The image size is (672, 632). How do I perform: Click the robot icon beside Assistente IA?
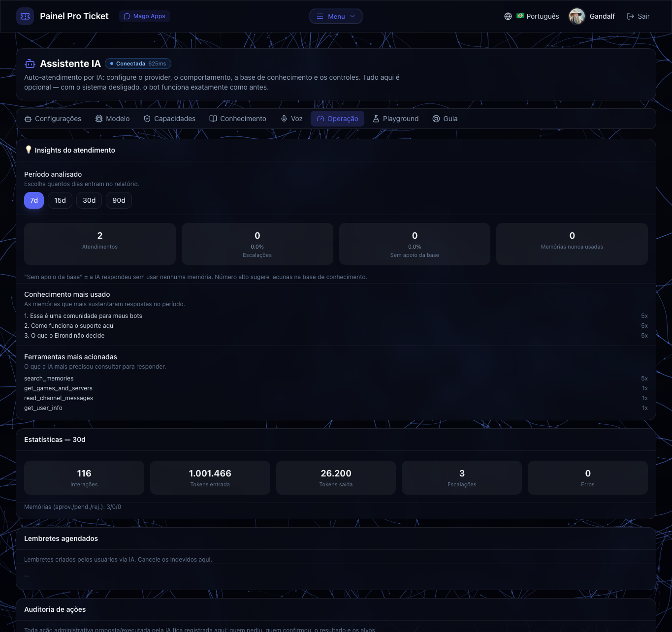coord(30,63)
